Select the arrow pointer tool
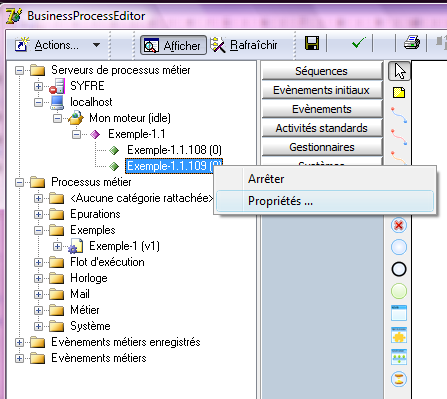This screenshot has width=447, height=399. [x=399, y=71]
